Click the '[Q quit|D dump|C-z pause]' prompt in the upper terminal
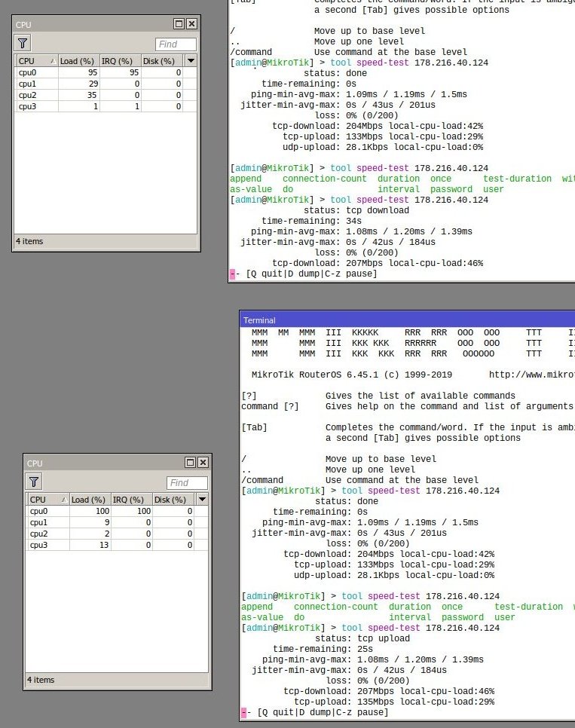This screenshot has height=728, width=575. pos(311,274)
